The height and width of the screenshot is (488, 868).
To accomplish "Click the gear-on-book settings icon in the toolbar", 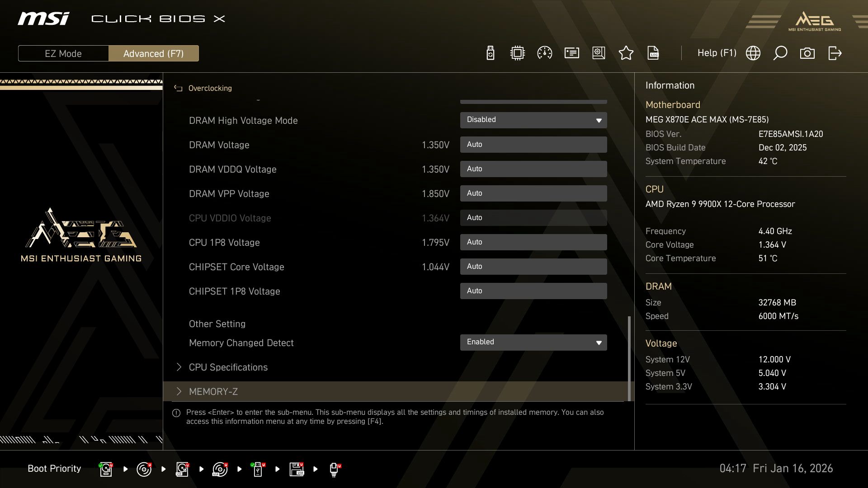I will pyautogui.click(x=599, y=53).
